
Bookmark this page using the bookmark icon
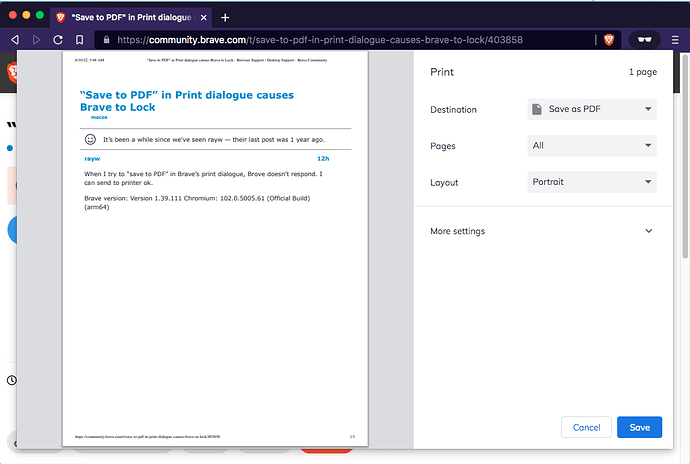point(79,40)
